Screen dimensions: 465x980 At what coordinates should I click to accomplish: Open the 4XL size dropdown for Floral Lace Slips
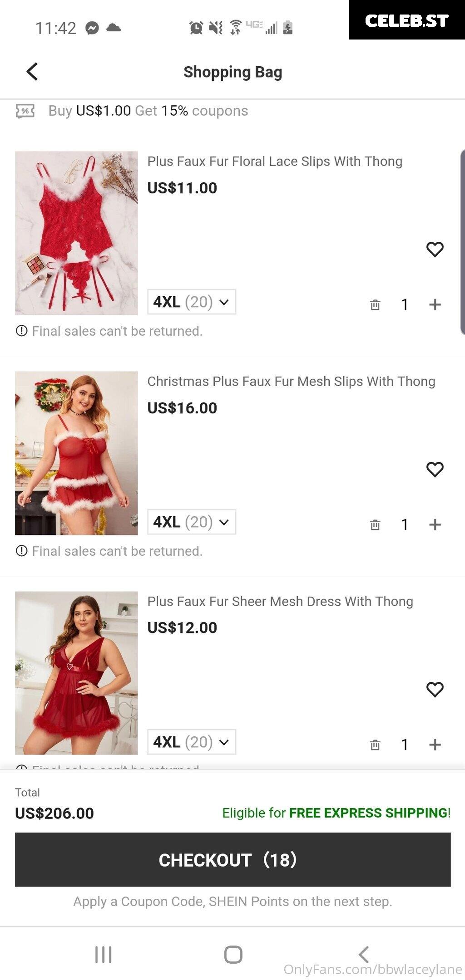pos(192,302)
